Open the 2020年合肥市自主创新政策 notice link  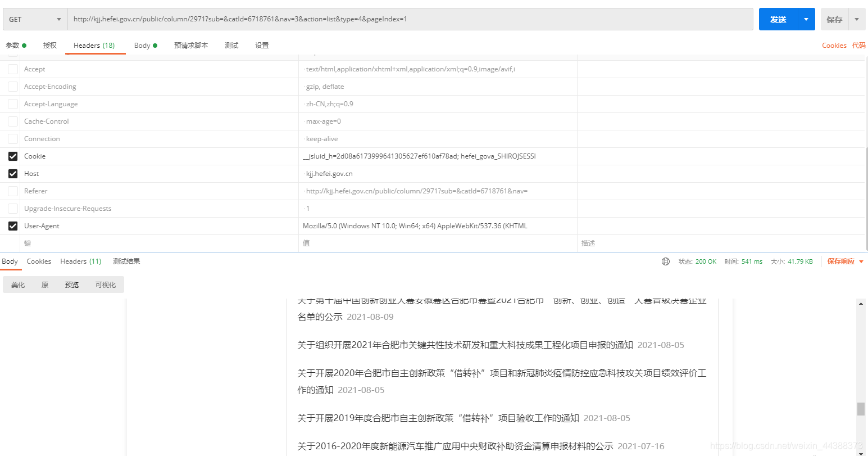pyautogui.click(x=502, y=382)
